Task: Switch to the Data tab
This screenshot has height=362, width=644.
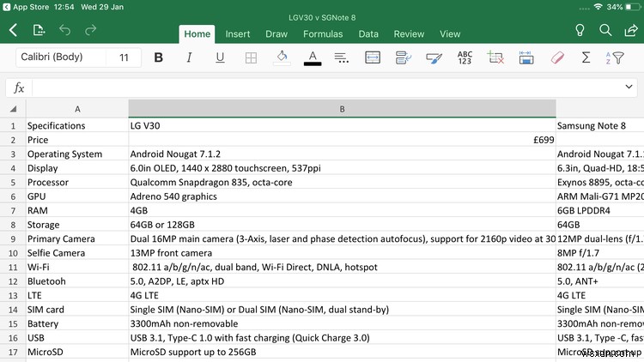Action: click(x=368, y=34)
